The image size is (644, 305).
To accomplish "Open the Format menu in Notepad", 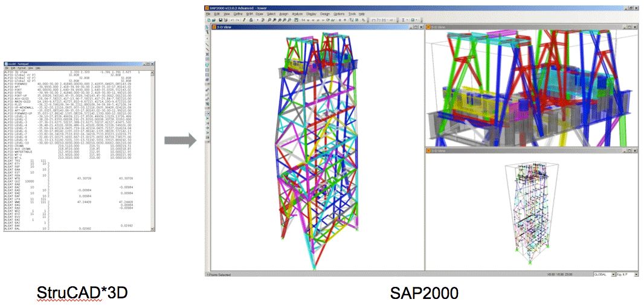I will [21, 68].
